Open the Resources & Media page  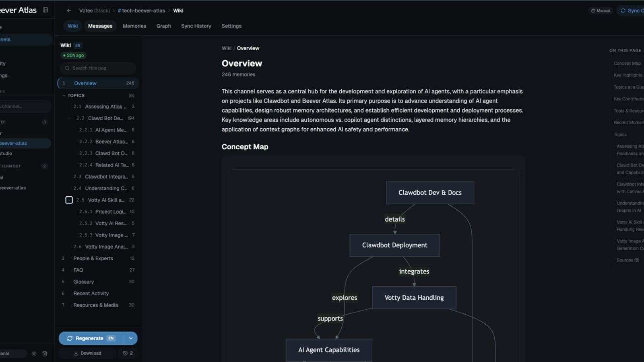pyautogui.click(x=98, y=305)
